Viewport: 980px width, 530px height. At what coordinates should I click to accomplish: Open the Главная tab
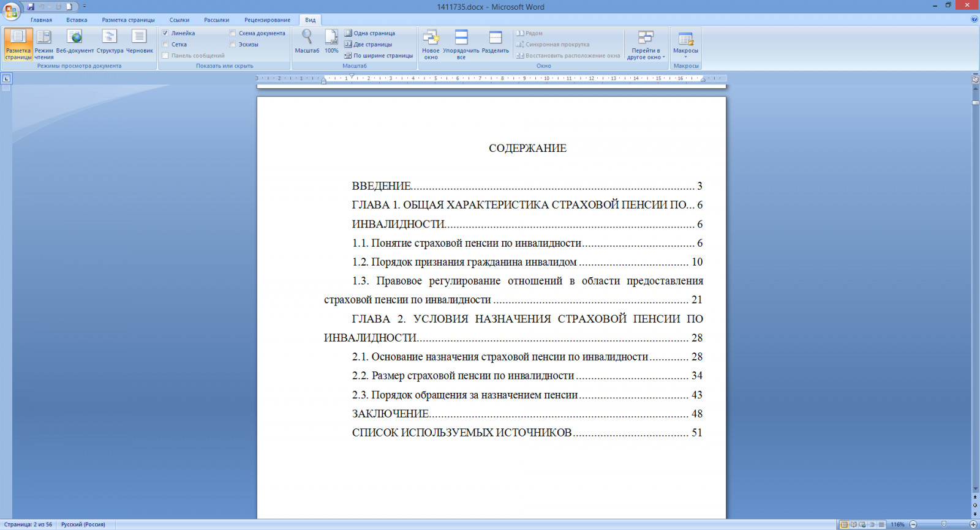pyautogui.click(x=41, y=20)
